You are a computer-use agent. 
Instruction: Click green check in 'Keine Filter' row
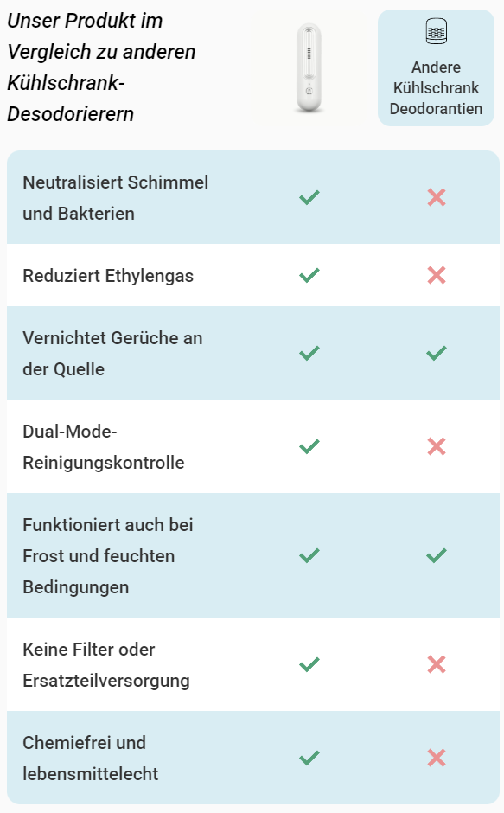pyautogui.click(x=309, y=664)
